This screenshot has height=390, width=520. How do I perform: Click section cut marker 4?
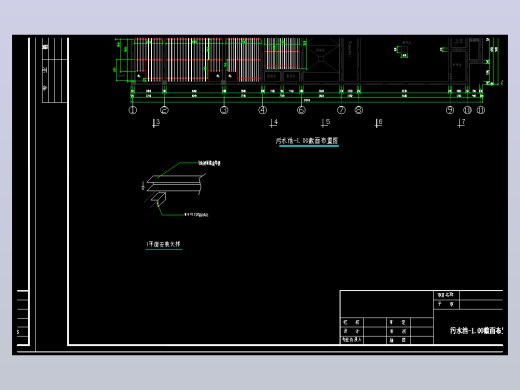pyautogui.click(x=273, y=123)
